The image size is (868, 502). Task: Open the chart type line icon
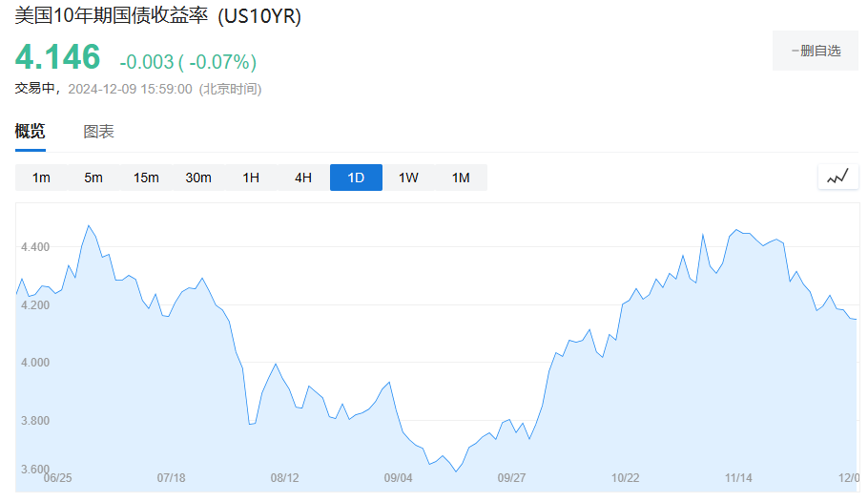[x=838, y=178]
